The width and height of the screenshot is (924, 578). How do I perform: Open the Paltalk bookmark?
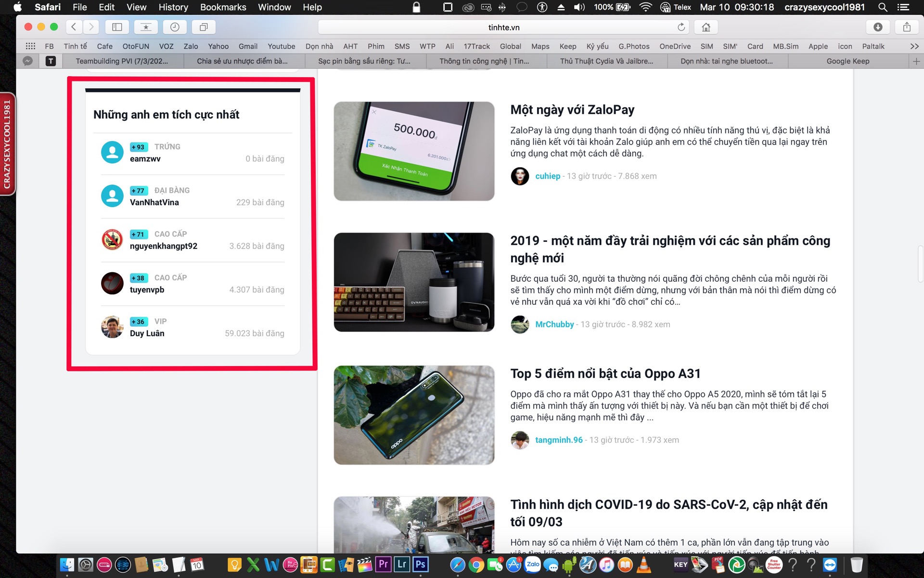[873, 46]
